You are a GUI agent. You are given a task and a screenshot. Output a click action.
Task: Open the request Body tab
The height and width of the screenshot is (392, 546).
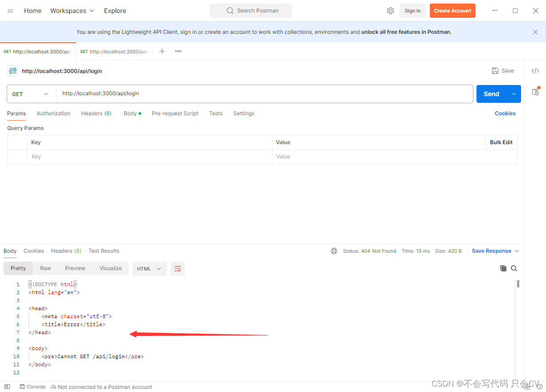[132, 113]
